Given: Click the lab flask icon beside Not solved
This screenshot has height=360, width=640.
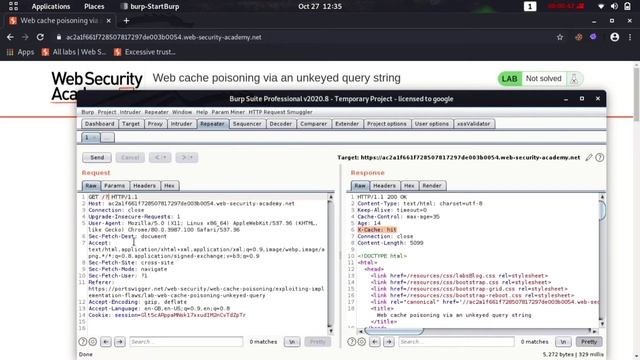Looking at the screenshot, I should point(573,79).
